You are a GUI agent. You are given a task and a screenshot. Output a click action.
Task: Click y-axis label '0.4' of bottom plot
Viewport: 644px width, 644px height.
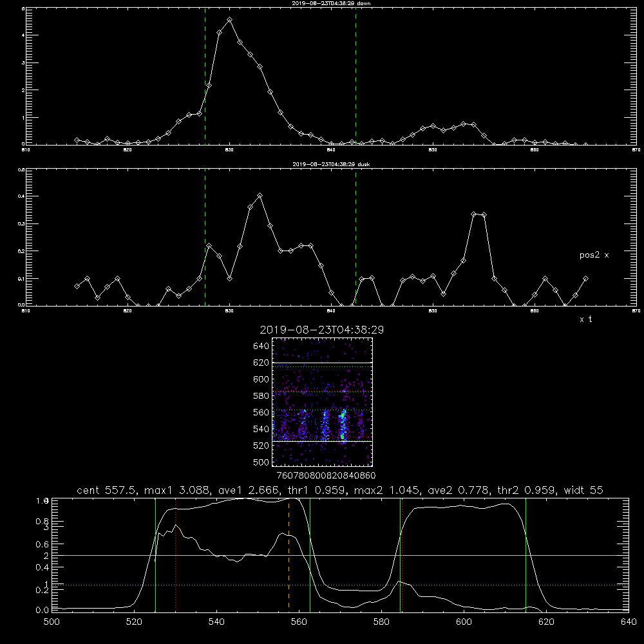43,567
